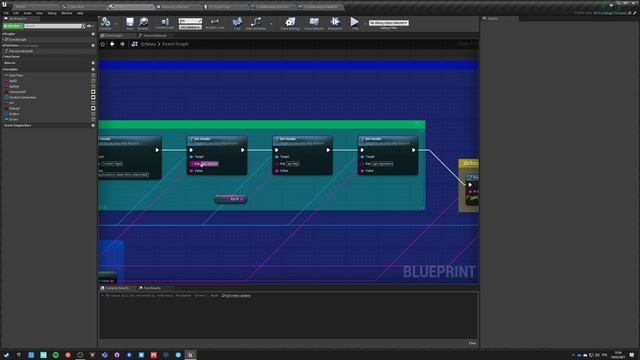Open the Windows Start menu
The height and width of the screenshot is (360, 640).
6,355
